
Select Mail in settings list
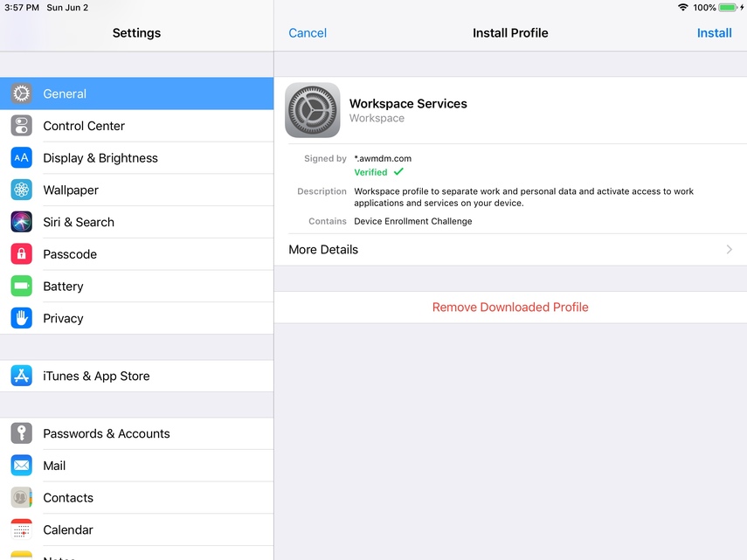point(54,466)
